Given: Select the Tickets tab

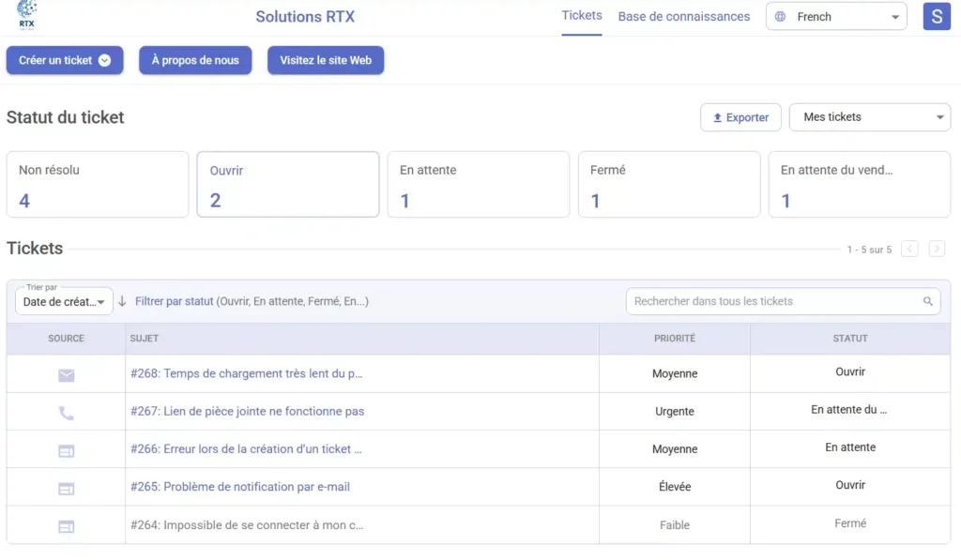Looking at the screenshot, I should point(582,16).
